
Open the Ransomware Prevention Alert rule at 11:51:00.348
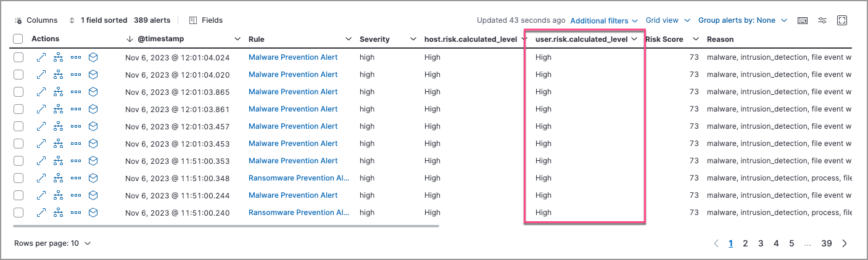pos(299,178)
